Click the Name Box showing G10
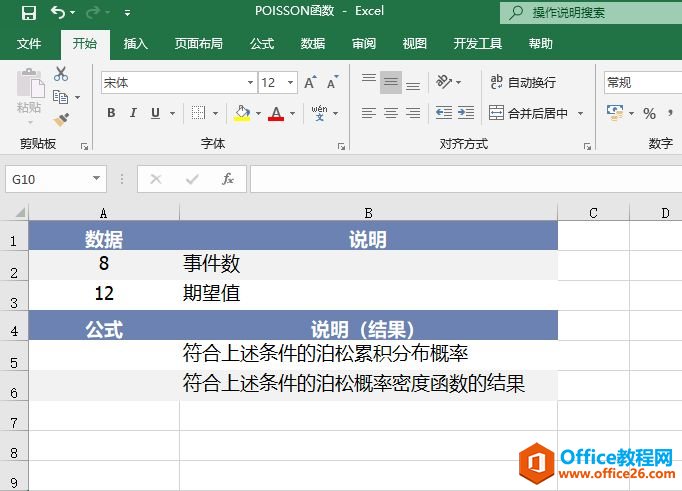Screen dimensions: 682x491 [49, 179]
